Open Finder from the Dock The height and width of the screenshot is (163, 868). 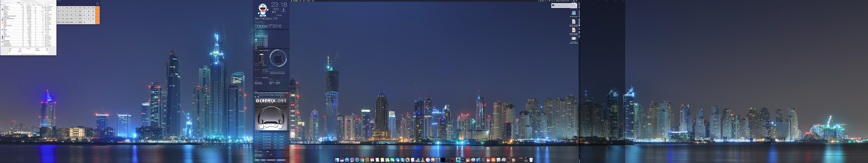[x=337, y=160]
